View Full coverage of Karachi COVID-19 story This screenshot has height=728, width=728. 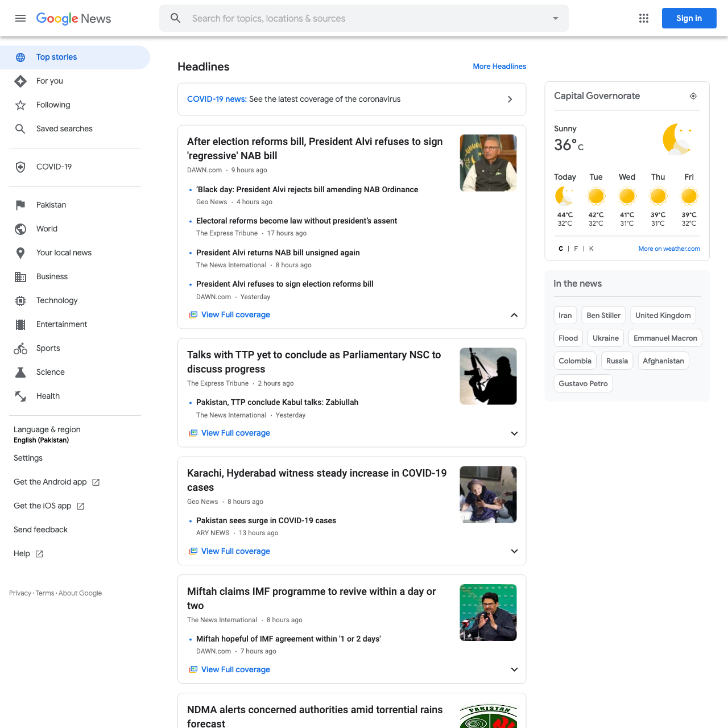click(x=235, y=551)
